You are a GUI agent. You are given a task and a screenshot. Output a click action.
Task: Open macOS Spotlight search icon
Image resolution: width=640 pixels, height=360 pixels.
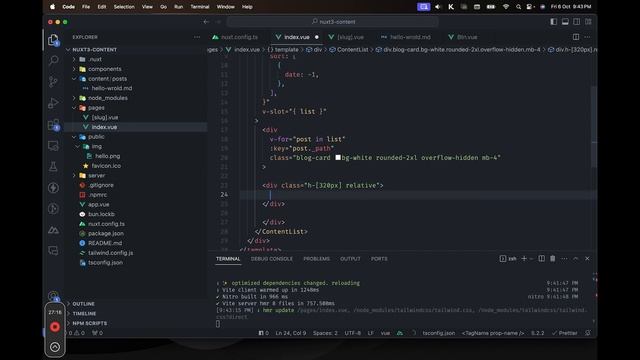pos(518,7)
